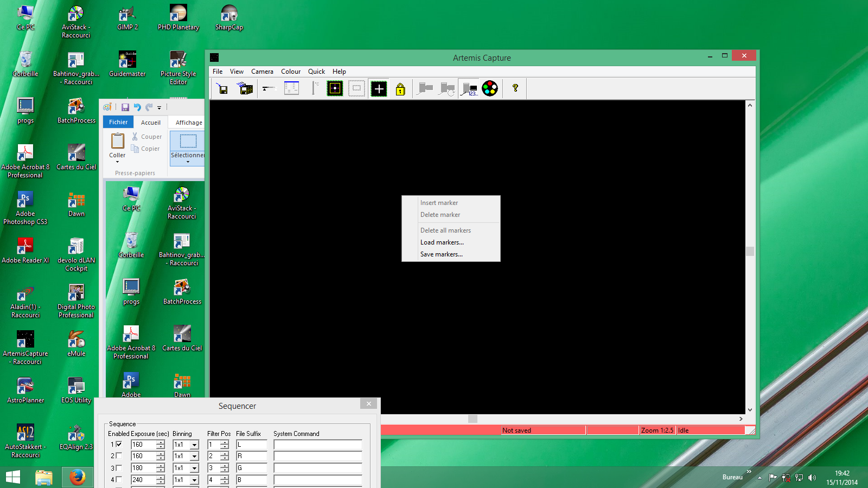The height and width of the screenshot is (488, 868).
Task: Select the ArtemisCapture shortcut on desktop
Action: point(25,348)
